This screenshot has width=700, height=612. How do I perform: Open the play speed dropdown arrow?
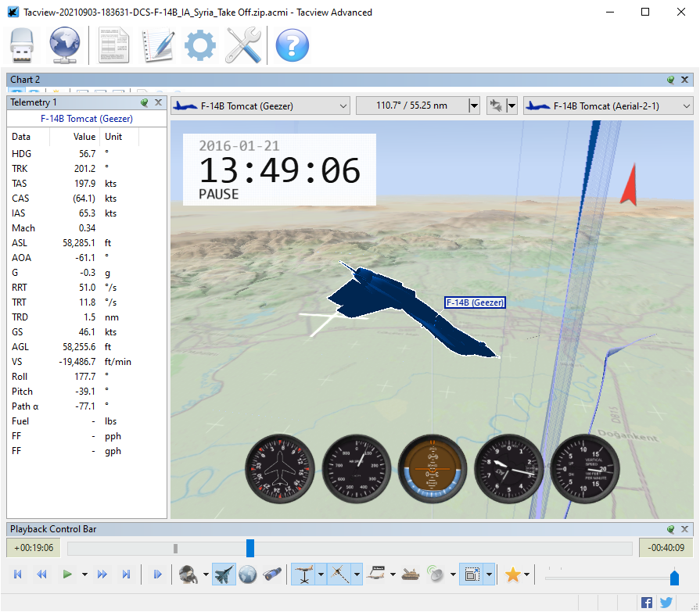(84, 574)
